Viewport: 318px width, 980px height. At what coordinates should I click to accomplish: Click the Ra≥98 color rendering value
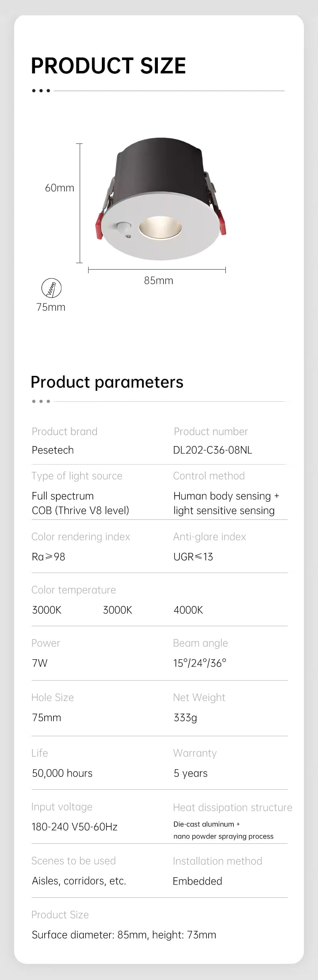[48, 557]
